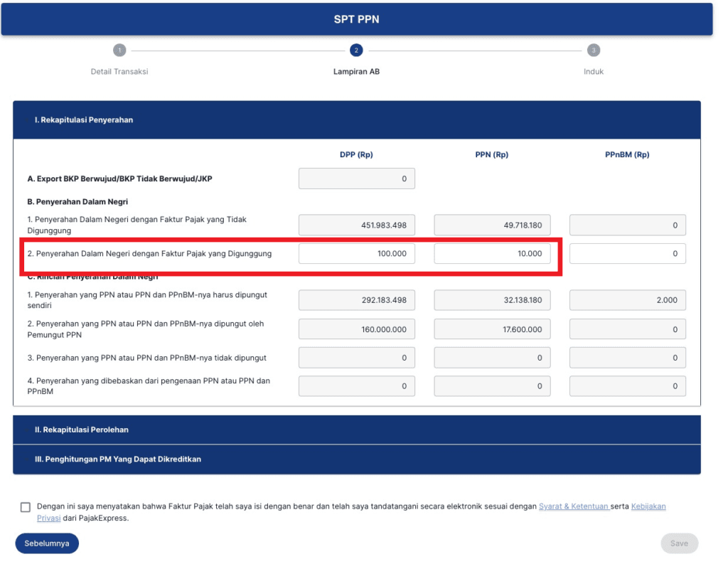Click step 1 circle for Detail Transaksi
Viewport: 728px width, 569px height.
[x=119, y=50]
